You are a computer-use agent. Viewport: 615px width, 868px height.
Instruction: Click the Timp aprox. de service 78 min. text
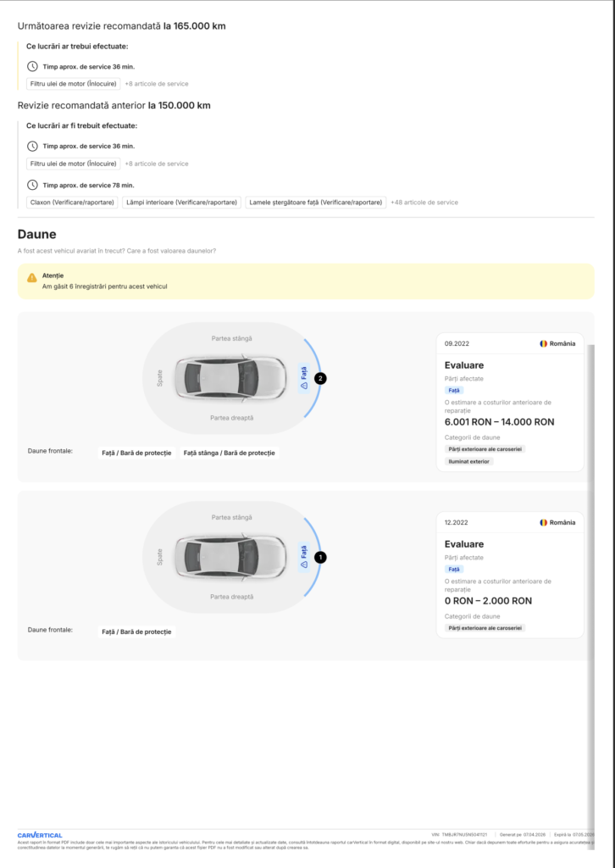pyautogui.click(x=88, y=186)
